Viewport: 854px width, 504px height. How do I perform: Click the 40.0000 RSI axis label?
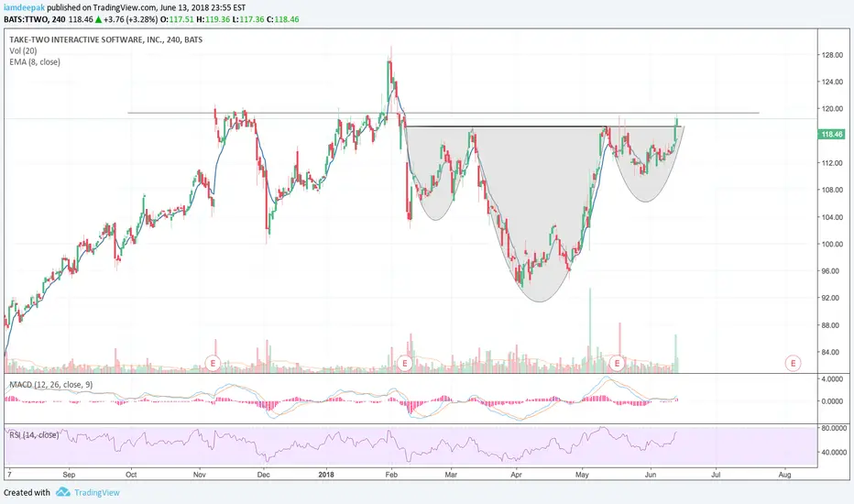834,453
